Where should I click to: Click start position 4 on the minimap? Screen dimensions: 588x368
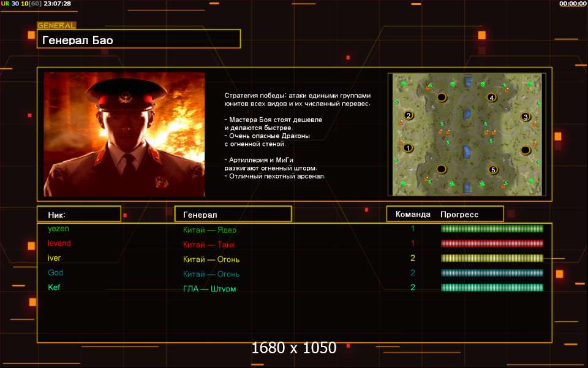pos(492,98)
